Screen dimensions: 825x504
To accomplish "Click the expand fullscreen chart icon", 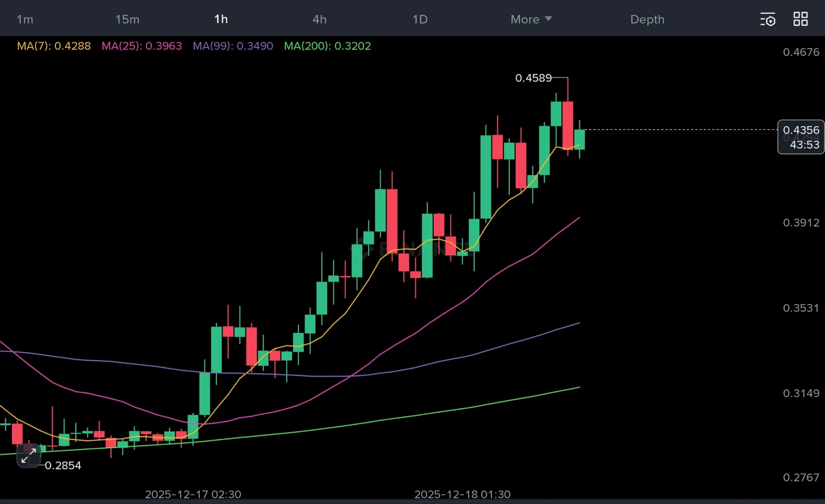I will point(28,455).
